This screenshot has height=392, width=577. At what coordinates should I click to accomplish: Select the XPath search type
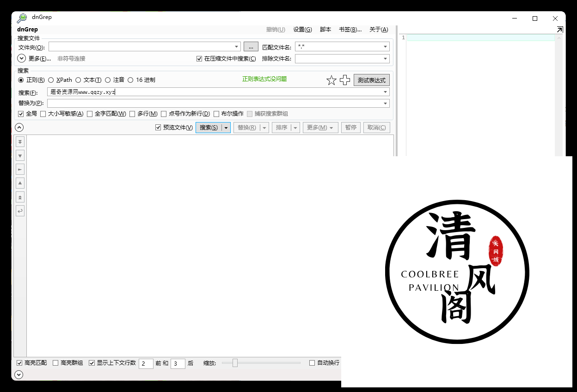click(51, 80)
